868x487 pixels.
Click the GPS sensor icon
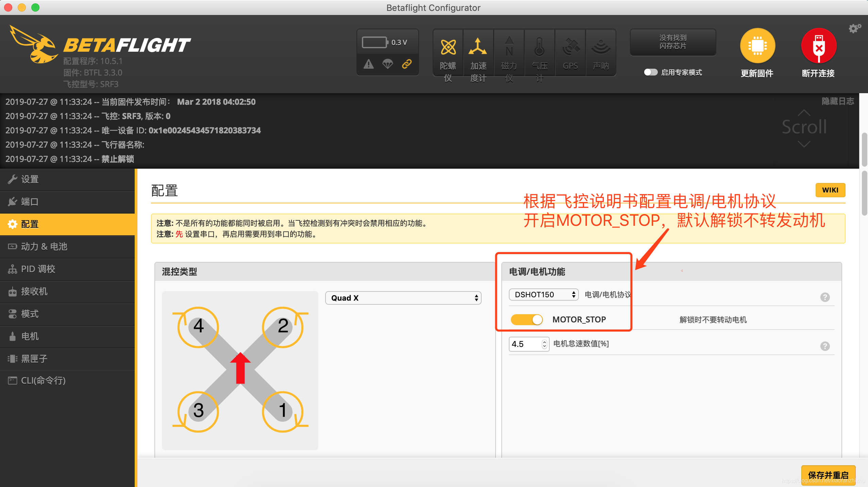point(570,47)
